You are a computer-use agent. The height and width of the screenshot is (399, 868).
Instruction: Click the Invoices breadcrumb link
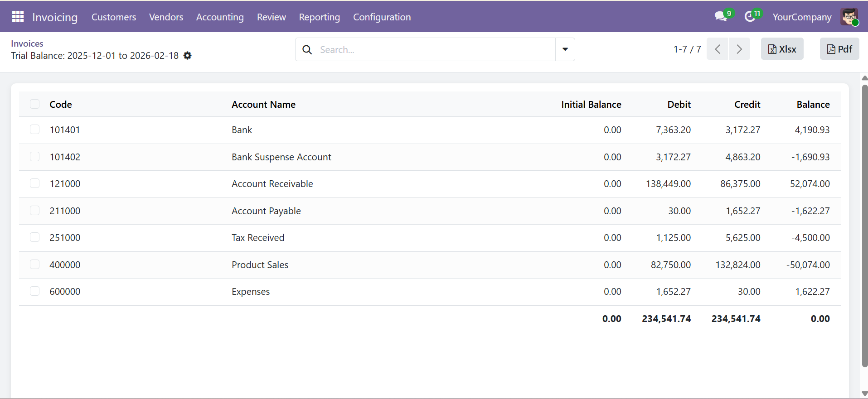(x=27, y=43)
